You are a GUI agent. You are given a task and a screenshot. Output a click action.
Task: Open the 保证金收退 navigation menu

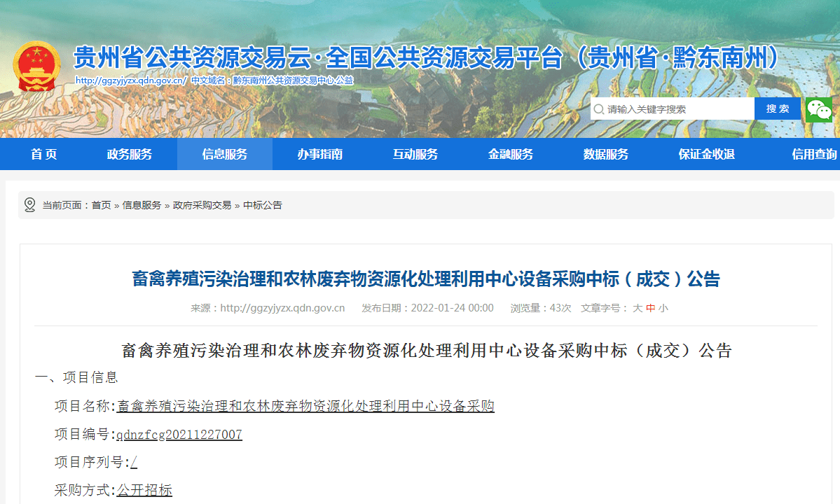pos(707,154)
